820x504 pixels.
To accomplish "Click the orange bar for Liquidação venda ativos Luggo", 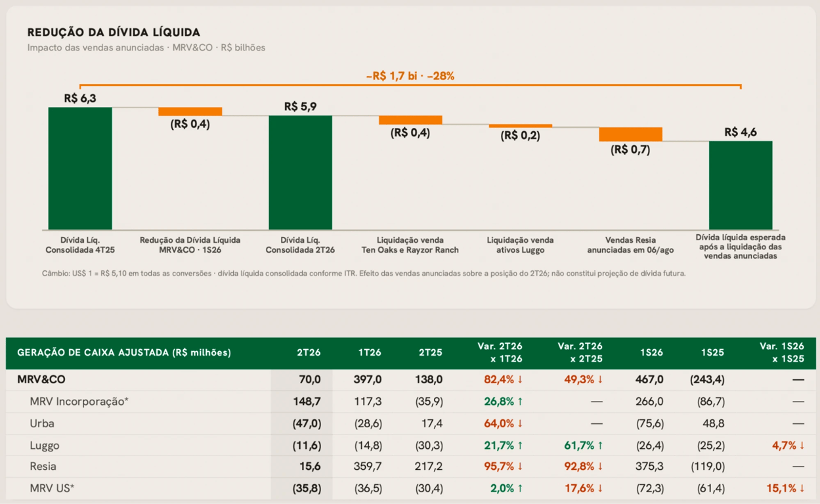I will 520,126.
